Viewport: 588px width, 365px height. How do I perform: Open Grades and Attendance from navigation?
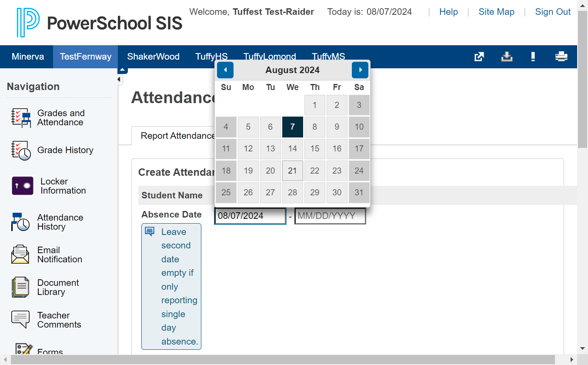(x=48, y=118)
